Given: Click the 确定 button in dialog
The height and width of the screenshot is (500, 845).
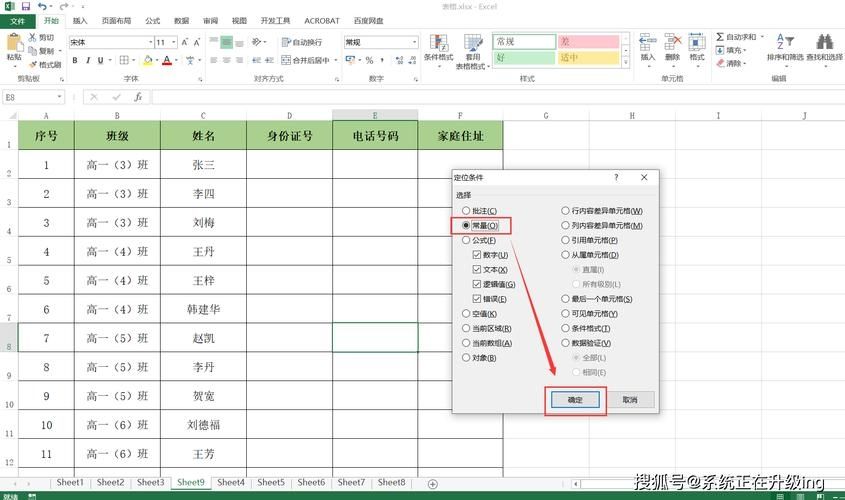Looking at the screenshot, I should coord(575,400).
